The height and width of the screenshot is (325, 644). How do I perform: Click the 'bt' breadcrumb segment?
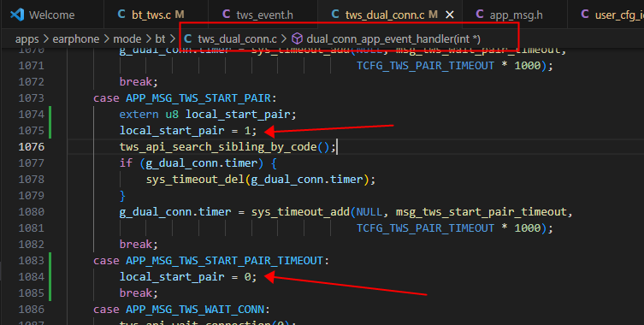pyautogui.click(x=160, y=39)
